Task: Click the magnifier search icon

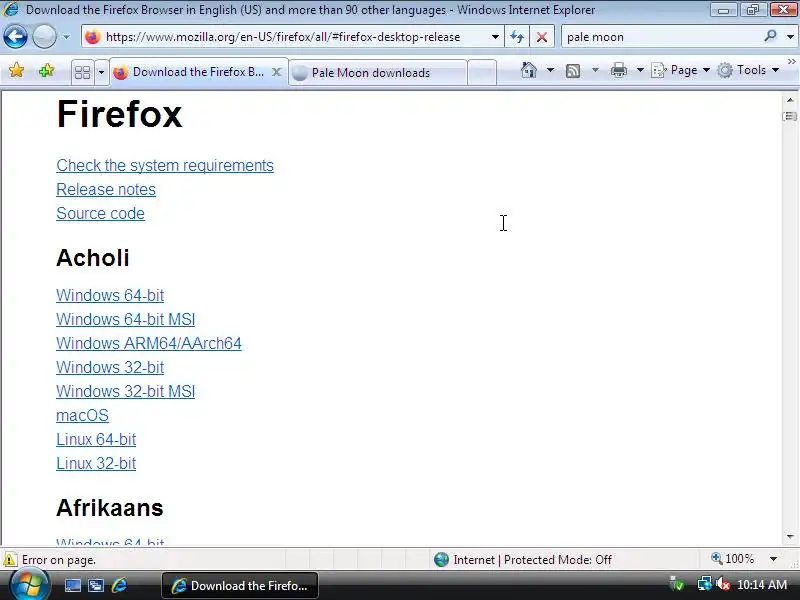Action: (770, 36)
